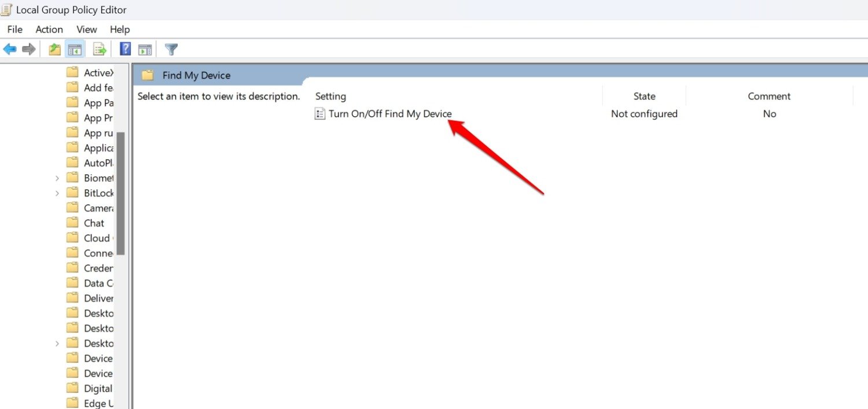Click the Filter funnel icon
This screenshot has width=868, height=409.
tap(171, 50)
